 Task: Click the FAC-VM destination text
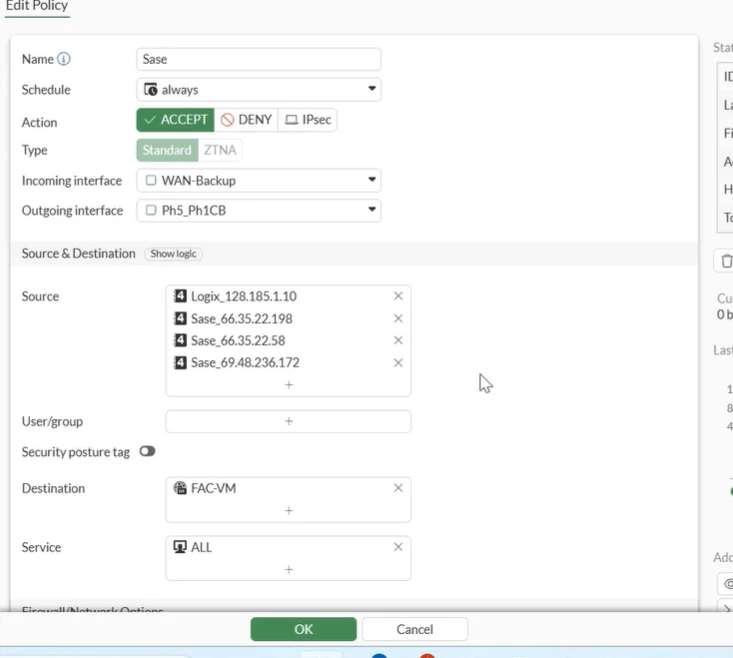click(x=214, y=488)
